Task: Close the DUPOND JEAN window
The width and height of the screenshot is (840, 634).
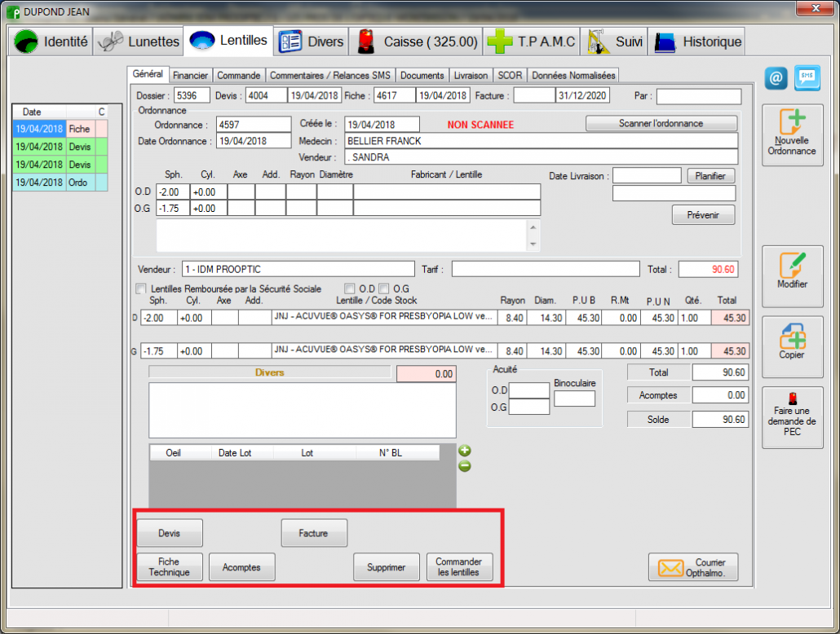Action: (x=816, y=8)
